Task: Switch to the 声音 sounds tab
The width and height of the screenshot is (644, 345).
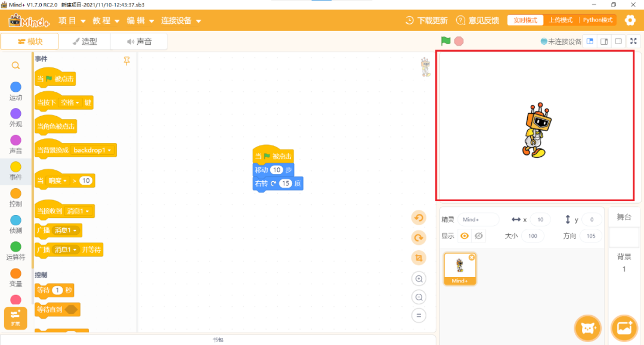Action: [139, 42]
